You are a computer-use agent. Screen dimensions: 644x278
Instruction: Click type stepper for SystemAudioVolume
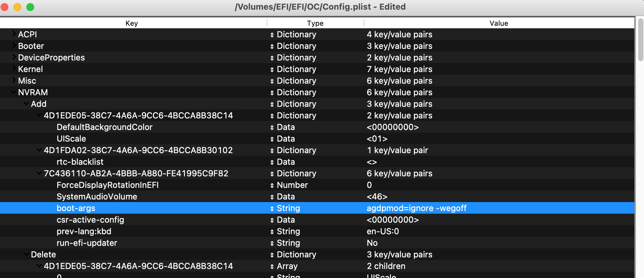coord(272,197)
